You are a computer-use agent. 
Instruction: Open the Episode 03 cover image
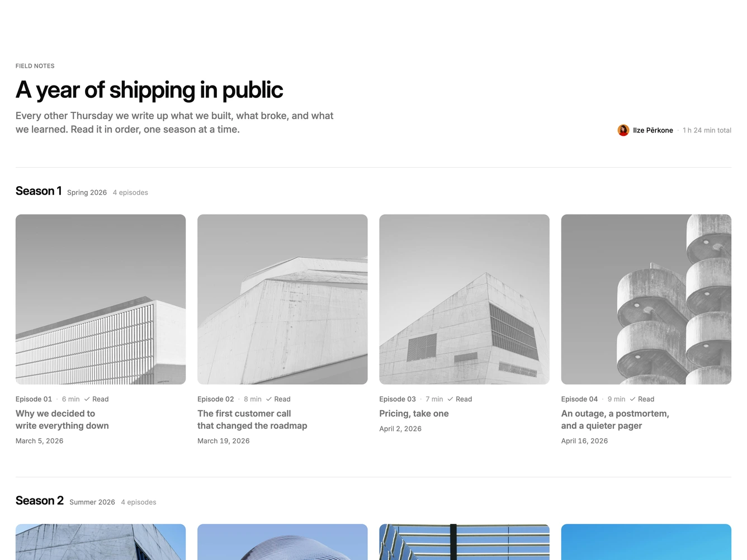464,300
